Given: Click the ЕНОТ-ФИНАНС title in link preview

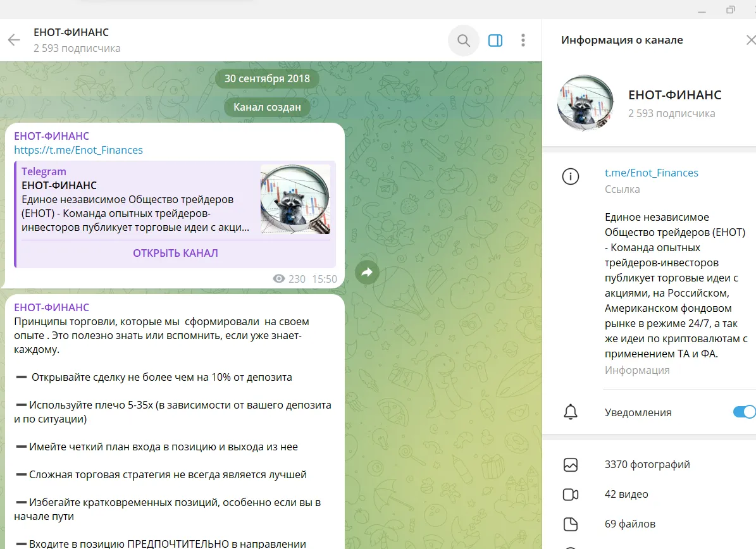Looking at the screenshot, I should [59, 185].
